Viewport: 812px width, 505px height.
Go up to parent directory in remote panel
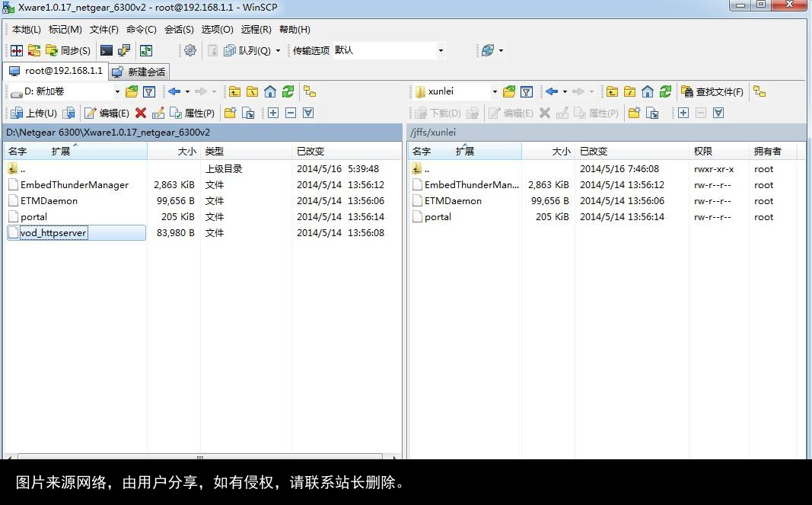point(613,91)
